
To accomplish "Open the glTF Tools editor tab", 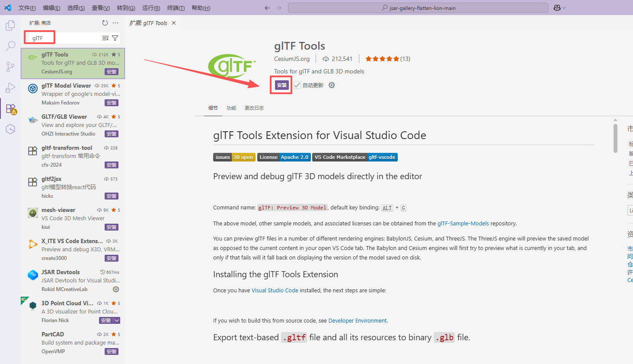I will 148,23.
